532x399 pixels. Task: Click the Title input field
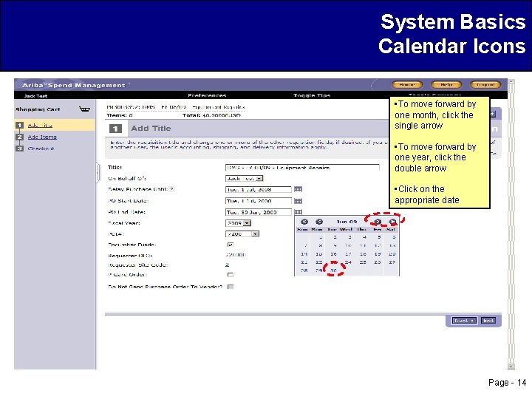tap(302, 167)
